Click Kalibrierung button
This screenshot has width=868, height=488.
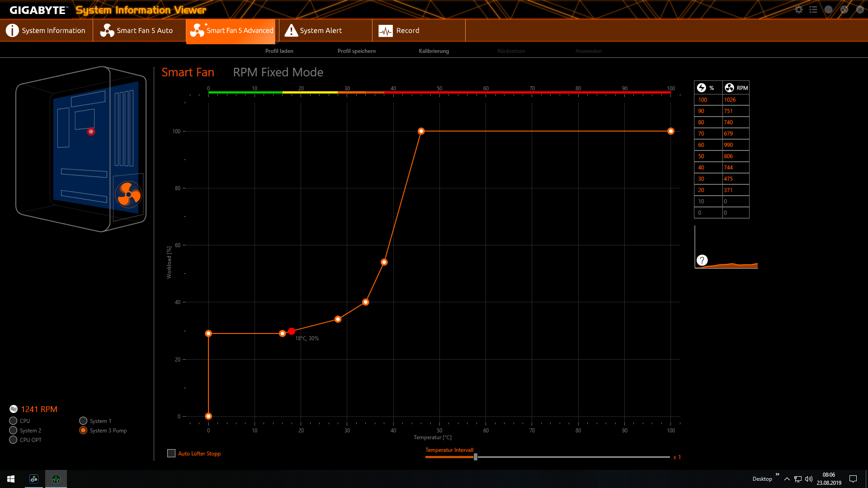pos(434,51)
